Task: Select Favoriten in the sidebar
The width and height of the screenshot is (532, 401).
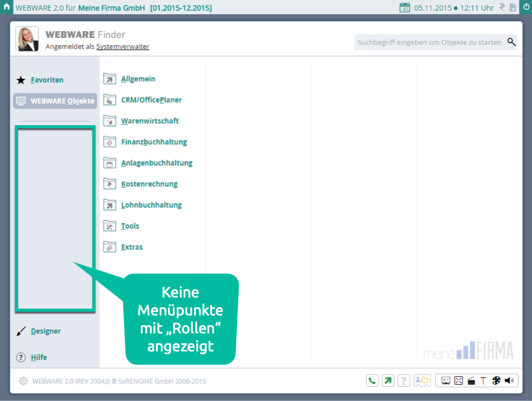Action: tap(47, 80)
